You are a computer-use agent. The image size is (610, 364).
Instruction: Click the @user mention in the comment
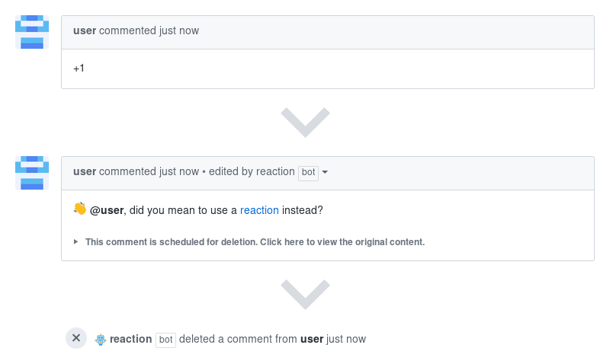tap(107, 210)
